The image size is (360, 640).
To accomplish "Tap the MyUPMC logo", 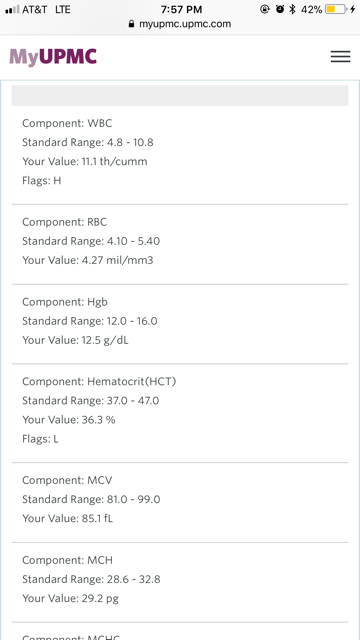I will tap(53, 57).
